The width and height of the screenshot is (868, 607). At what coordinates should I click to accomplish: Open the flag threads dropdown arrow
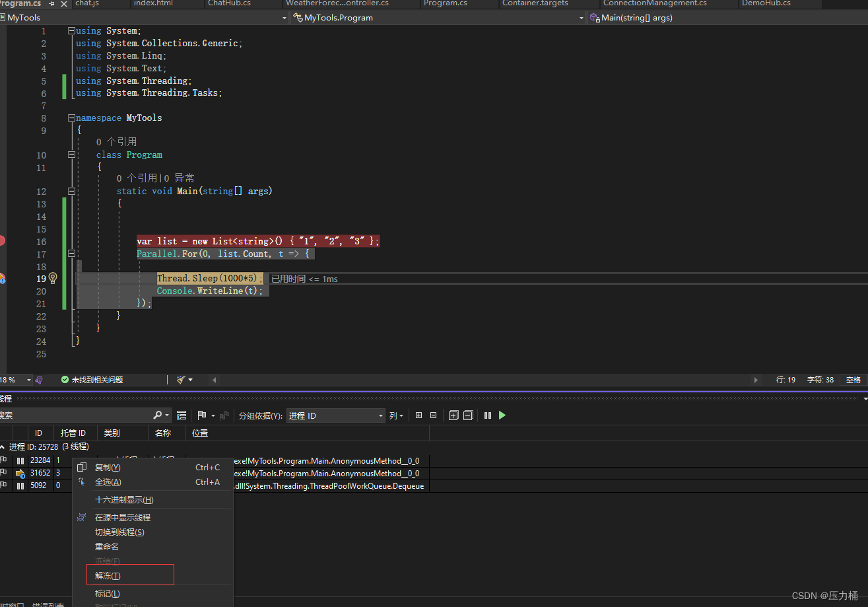(x=213, y=415)
